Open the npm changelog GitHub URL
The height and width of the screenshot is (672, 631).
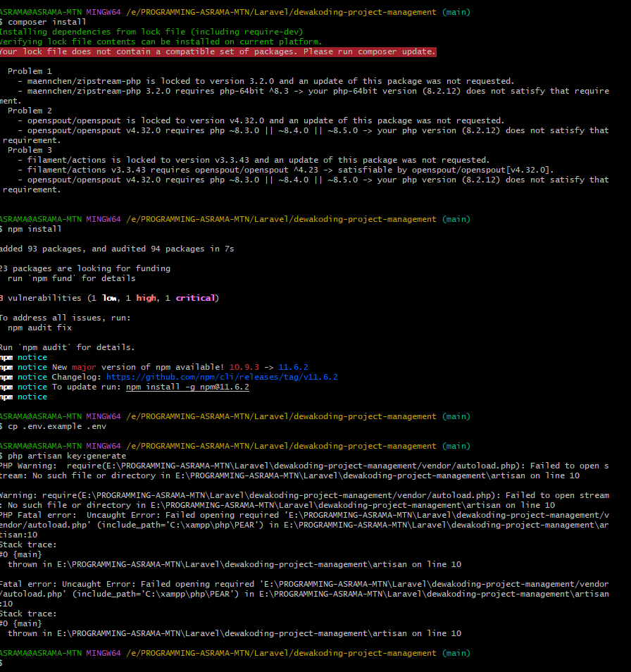[222, 377]
